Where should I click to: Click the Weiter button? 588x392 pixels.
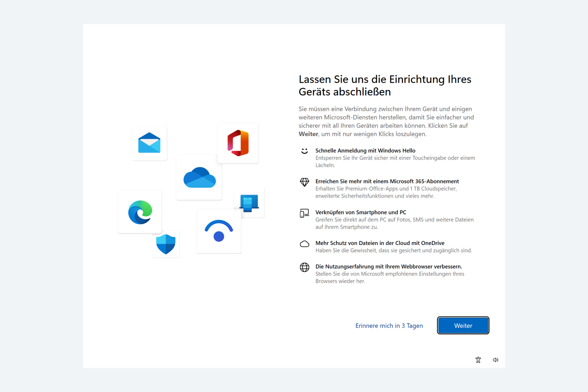463,325
